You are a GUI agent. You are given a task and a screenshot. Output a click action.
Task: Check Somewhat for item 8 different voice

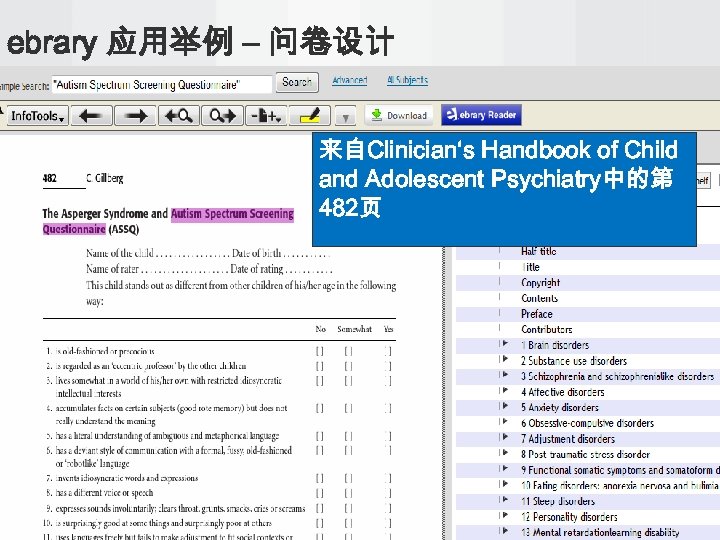pyautogui.click(x=349, y=493)
